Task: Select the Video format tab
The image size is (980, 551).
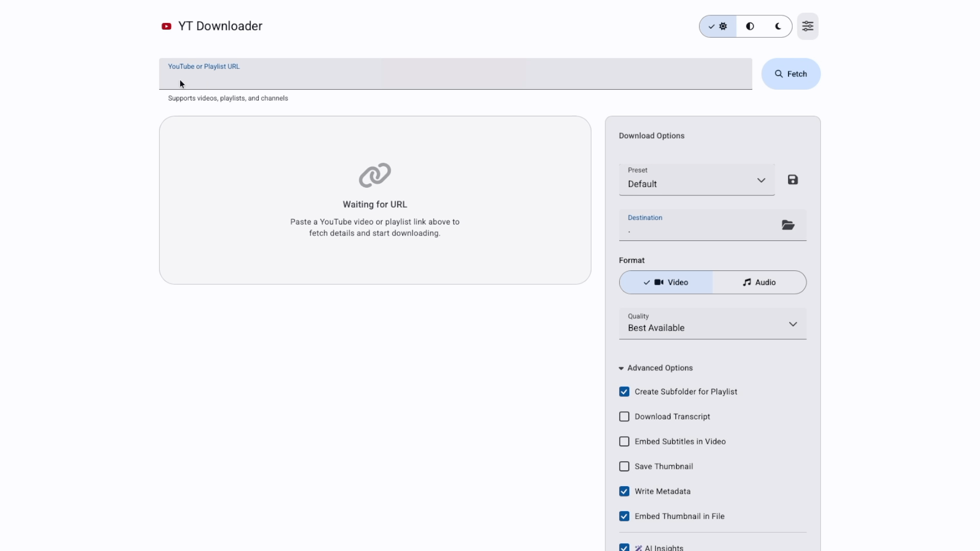Action: (666, 282)
